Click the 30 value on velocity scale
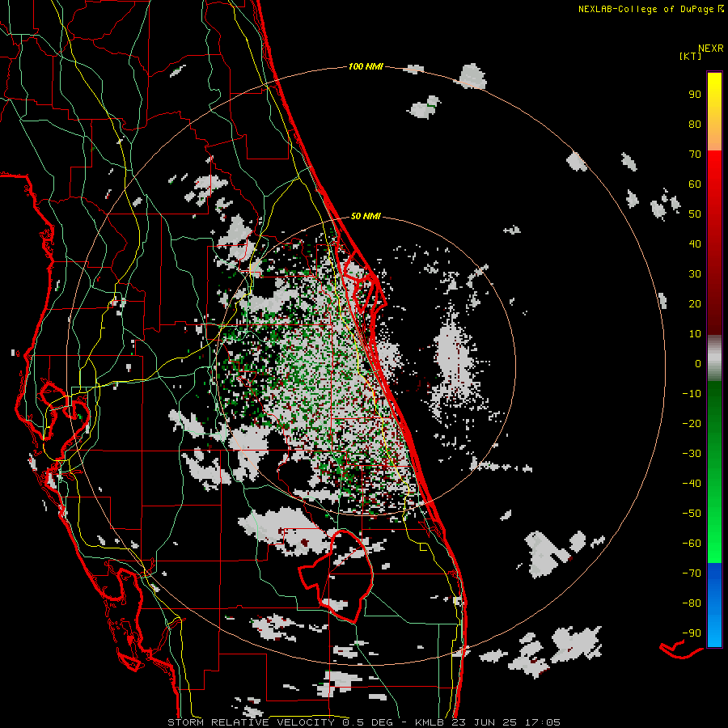This screenshot has width=728, height=728. pos(695,274)
